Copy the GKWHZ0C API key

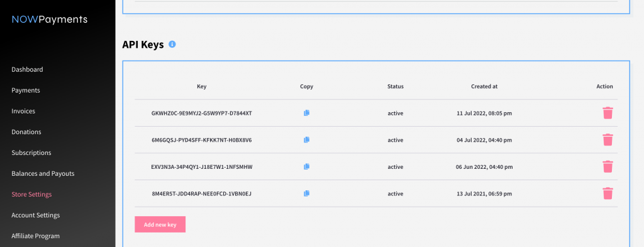[306, 113]
